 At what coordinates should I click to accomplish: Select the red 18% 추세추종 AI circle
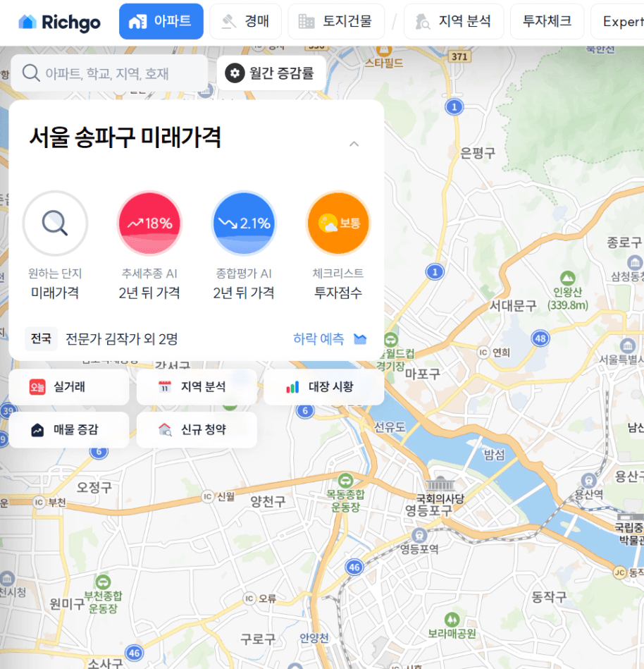tap(149, 223)
